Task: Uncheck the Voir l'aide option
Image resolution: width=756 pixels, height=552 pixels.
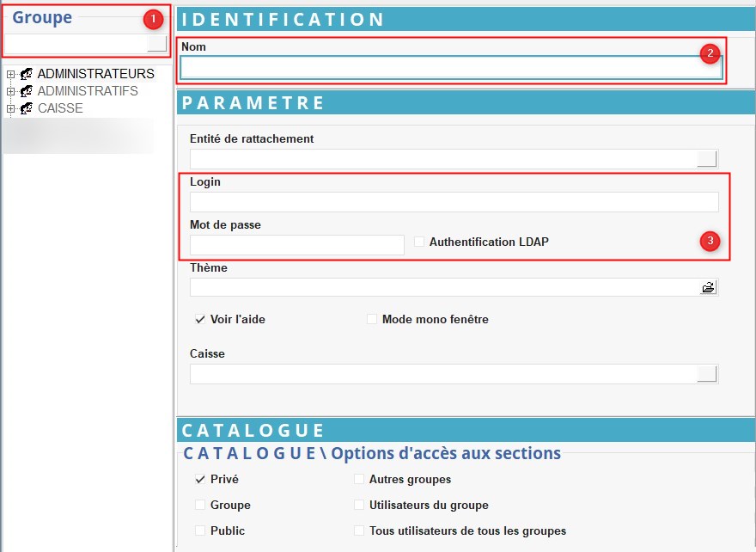Action: (200, 320)
